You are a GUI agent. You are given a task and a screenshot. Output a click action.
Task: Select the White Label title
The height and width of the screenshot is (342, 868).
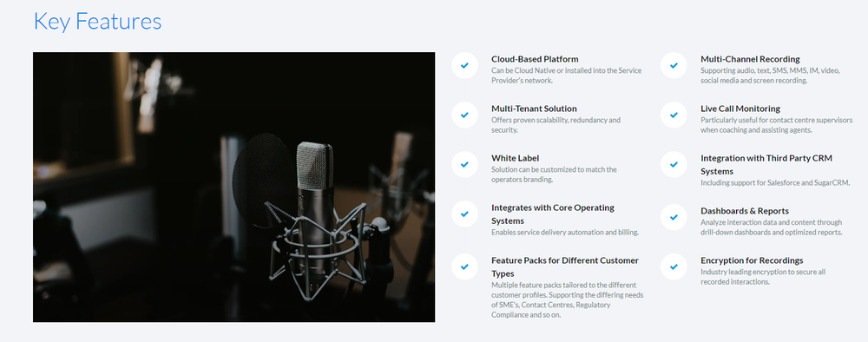point(516,158)
